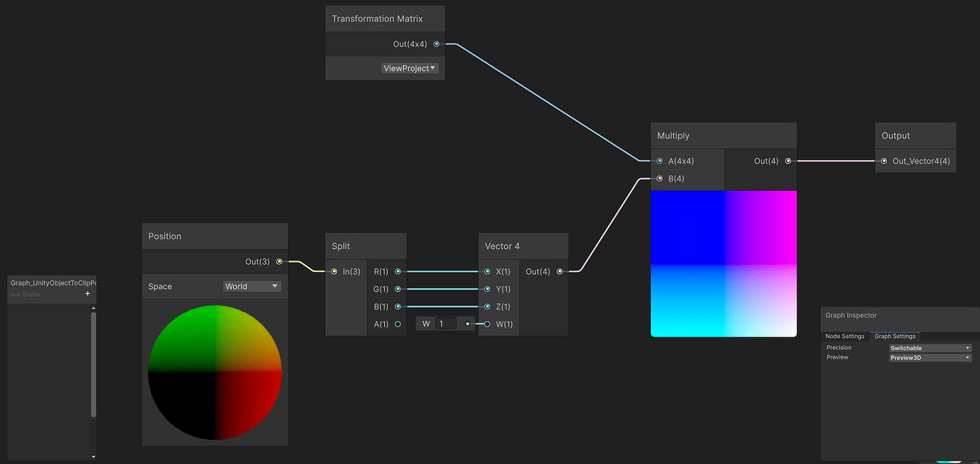
Task: Click the W value field on Vector 4
Action: (x=444, y=323)
